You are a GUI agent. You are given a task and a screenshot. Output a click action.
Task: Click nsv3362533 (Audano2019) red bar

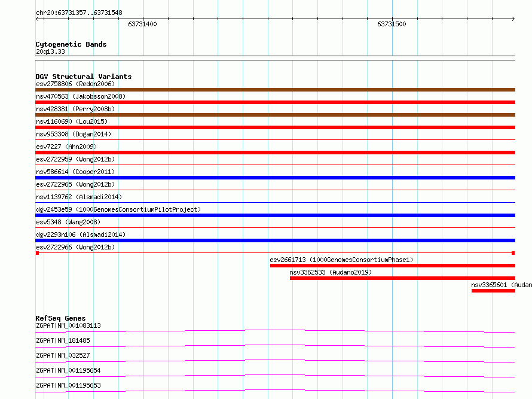point(402,278)
